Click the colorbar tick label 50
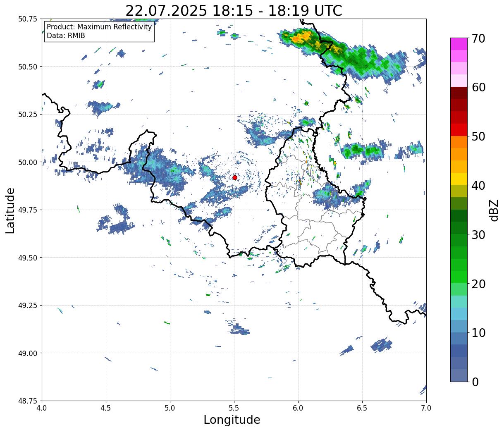This screenshot has height=430, width=504. pyautogui.click(x=479, y=136)
